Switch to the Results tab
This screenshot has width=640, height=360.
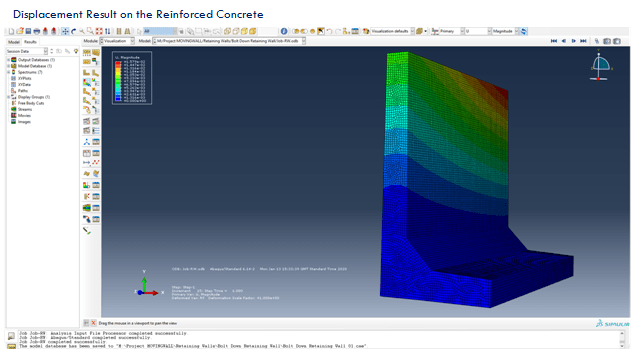[30, 42]
